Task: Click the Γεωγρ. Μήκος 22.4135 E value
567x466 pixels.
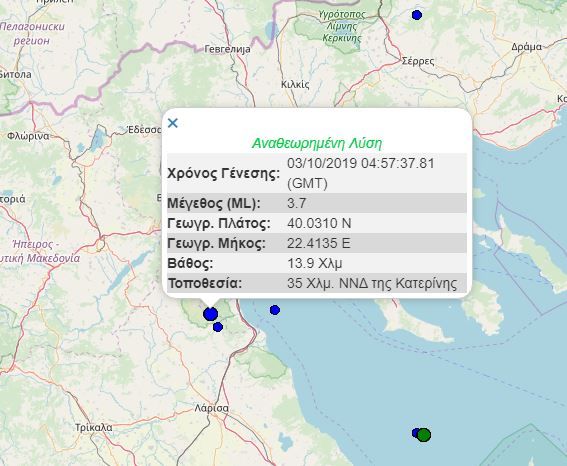Action: [x=319, y=243]
